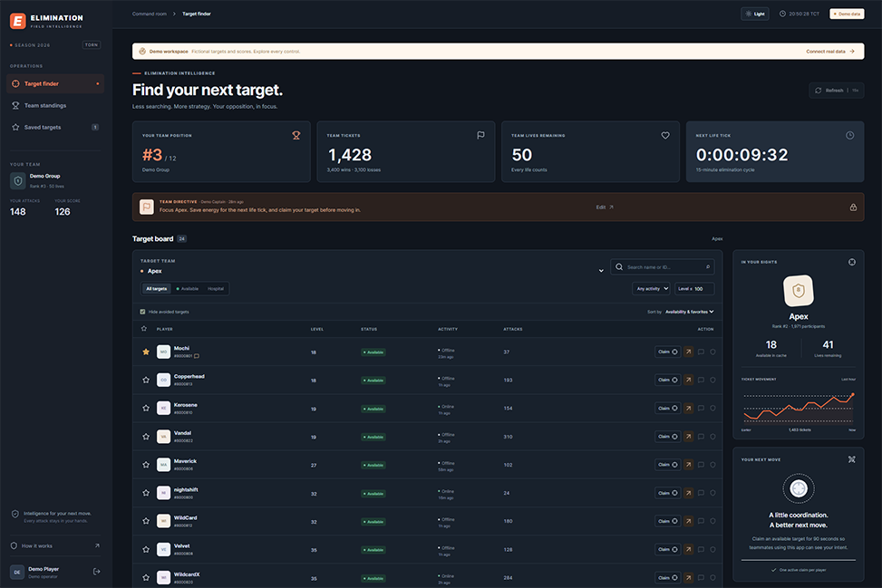Click the ticket movement chart
Screen dimensions: 882x588
tap(799, 409)
